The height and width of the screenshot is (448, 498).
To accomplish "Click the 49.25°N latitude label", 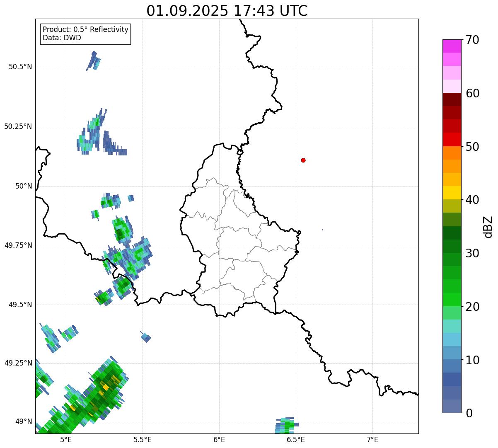I will tap(18, 363).
